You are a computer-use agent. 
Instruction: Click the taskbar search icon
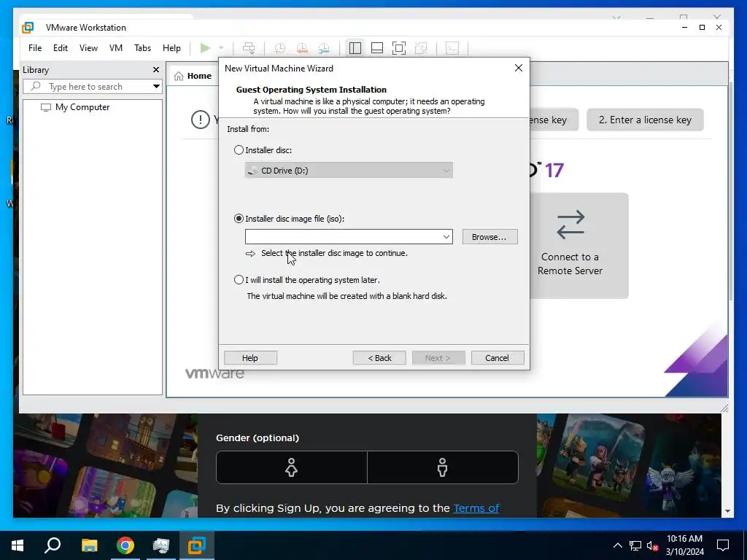point(53,545)
